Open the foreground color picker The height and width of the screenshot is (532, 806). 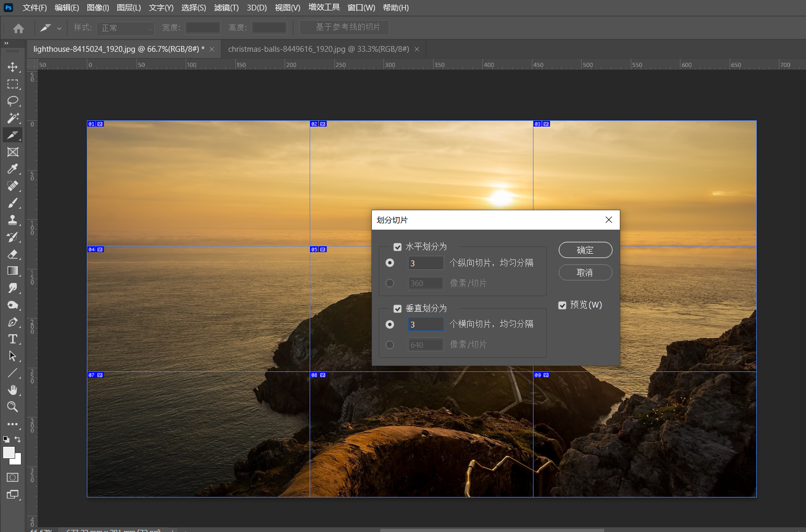[x=8, y=452]
